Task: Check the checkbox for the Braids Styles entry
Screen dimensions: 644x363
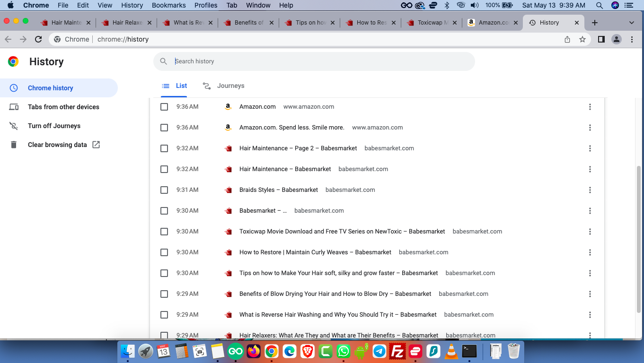Action: click(x=164, y=190)
